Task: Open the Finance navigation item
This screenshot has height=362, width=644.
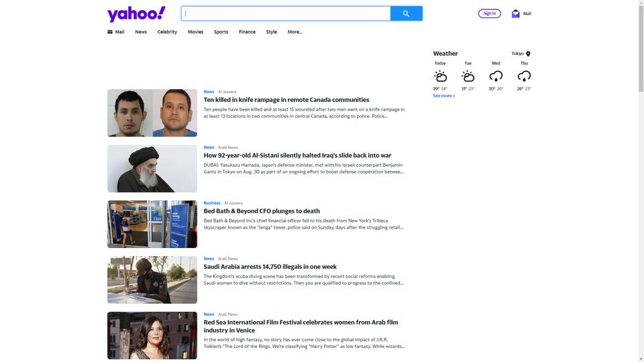Action: 248,32
